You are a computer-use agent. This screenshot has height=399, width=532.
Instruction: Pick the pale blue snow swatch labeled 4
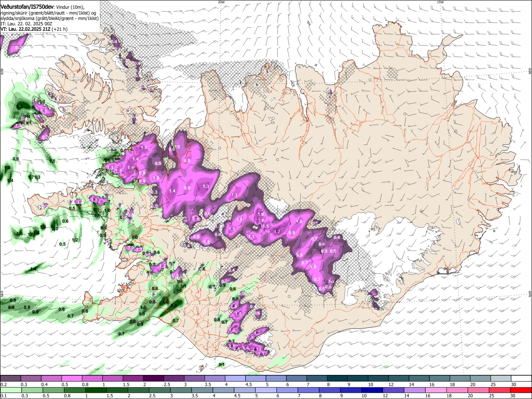235,378
